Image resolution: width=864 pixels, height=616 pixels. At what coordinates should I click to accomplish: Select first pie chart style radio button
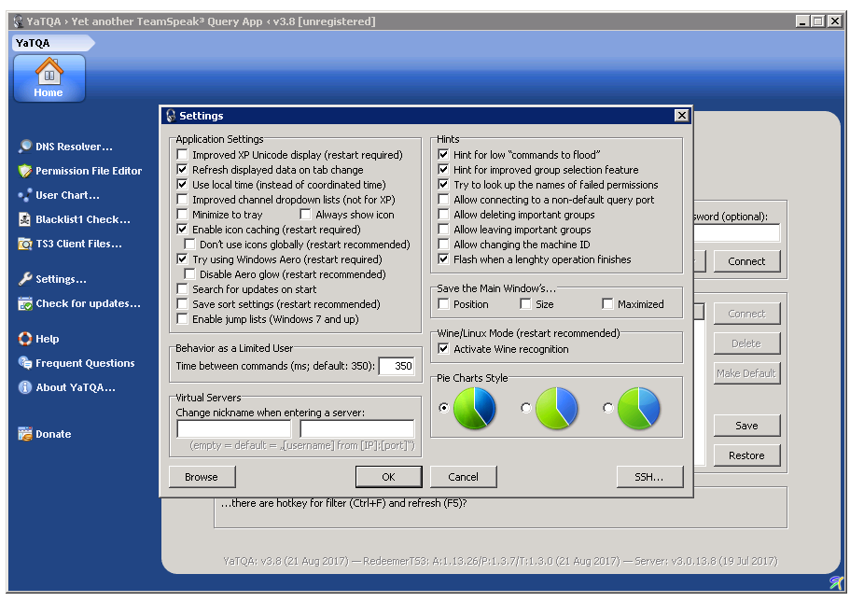tap(443, 408)
